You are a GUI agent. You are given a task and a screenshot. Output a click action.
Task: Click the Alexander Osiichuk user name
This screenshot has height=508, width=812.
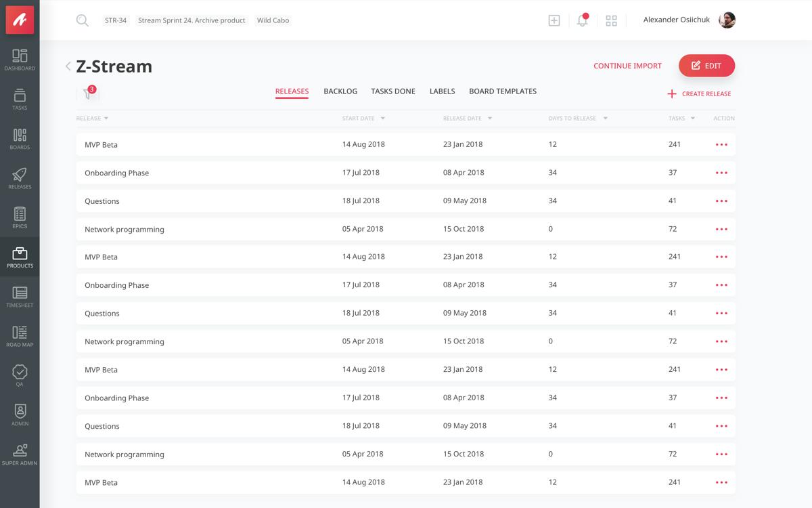[x=677, y=20]
